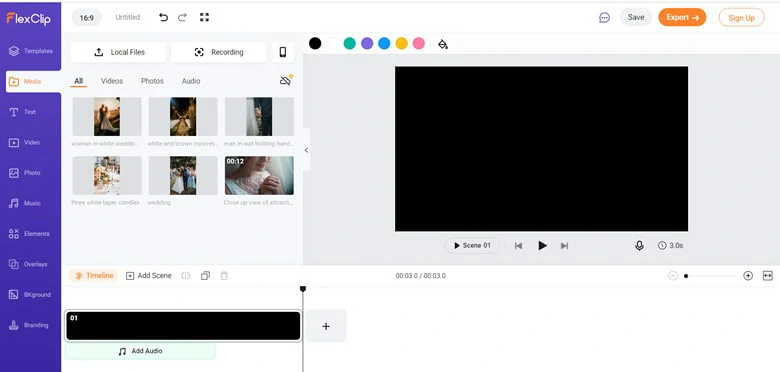
Task: Switch to the All media tab
Action: (x=79, y=81)
